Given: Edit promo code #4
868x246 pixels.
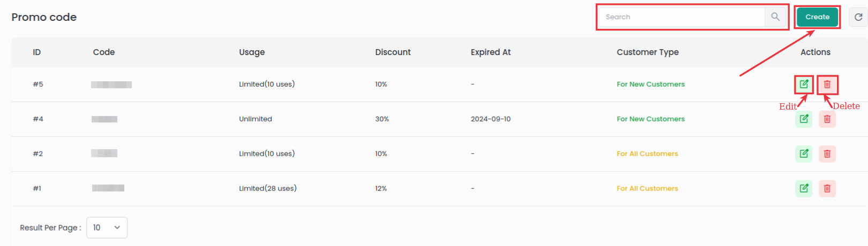Looking at the screenshot, I should pyautogui.click(x=804, y=119).
